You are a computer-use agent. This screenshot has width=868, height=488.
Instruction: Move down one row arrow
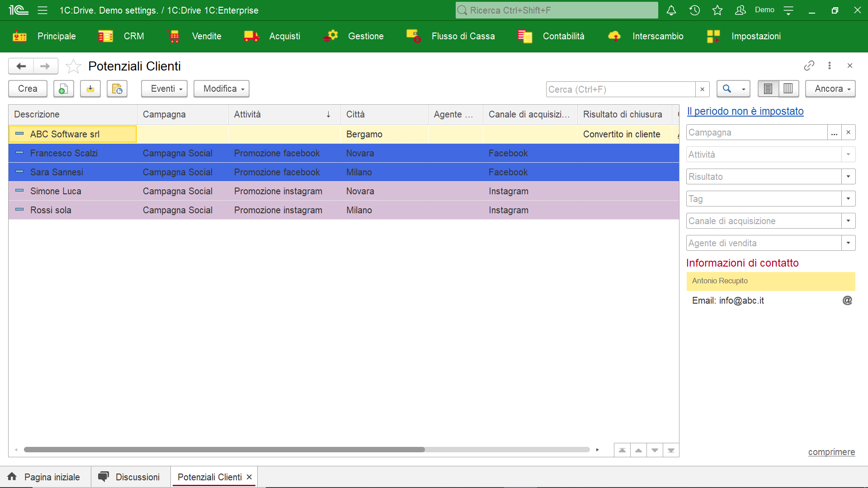click(x=655, y=450)
